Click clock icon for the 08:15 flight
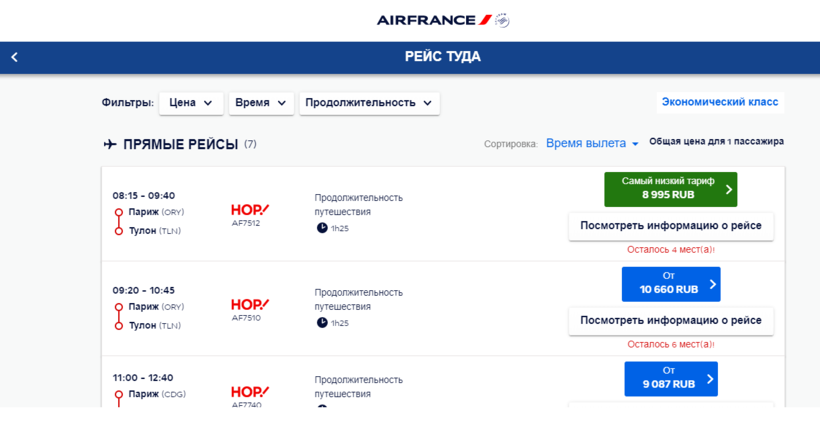Image resolution: width=820 pixels, height=422 pixels. (322, 228)
